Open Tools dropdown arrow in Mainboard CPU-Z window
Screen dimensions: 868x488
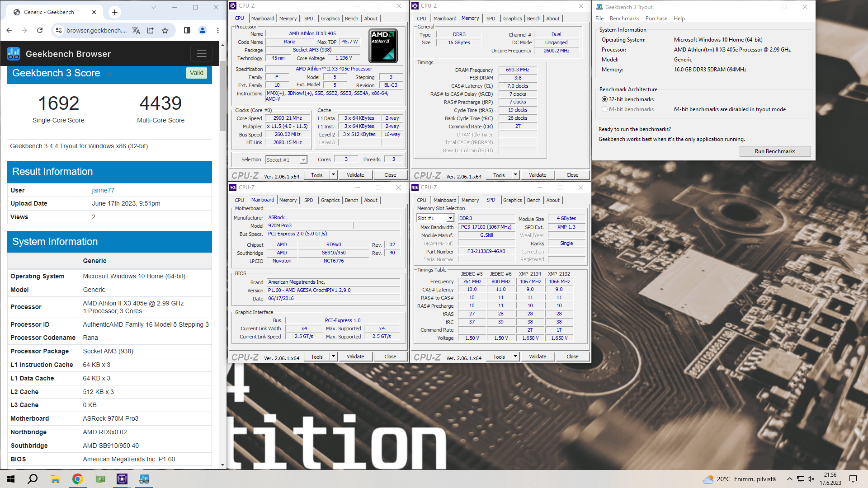[333, 357]
